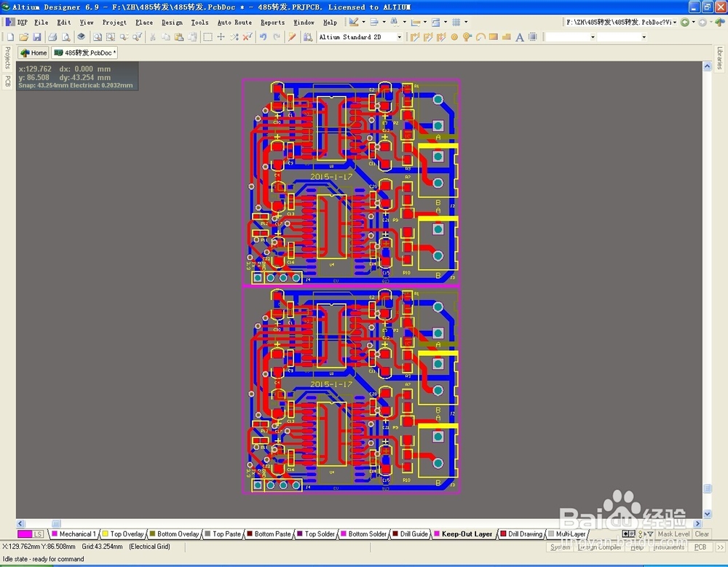
Task: Click the green Back navigation arrow
Action: click(685, 22)
